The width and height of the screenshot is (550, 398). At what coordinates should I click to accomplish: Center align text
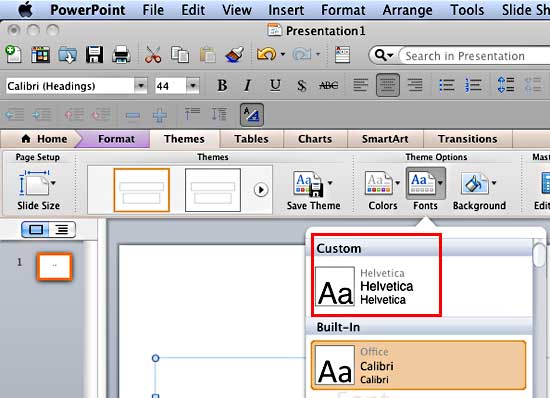[388, 85]
